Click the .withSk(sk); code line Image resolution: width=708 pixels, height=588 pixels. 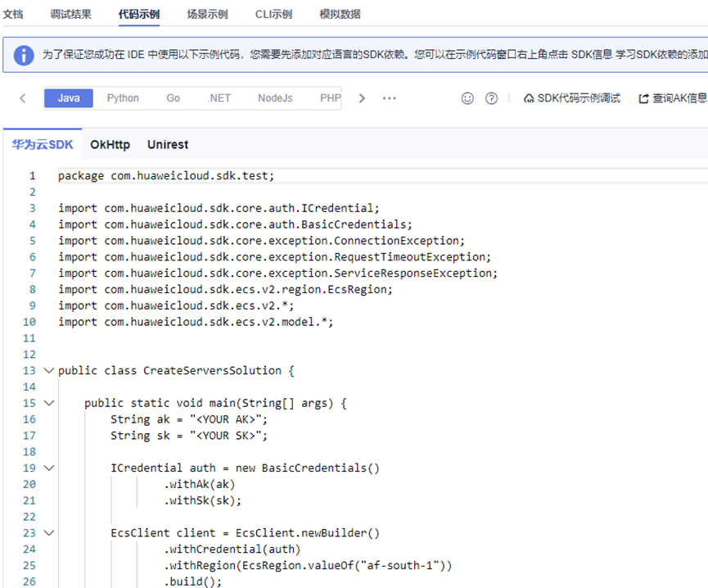tap(203, 501)
